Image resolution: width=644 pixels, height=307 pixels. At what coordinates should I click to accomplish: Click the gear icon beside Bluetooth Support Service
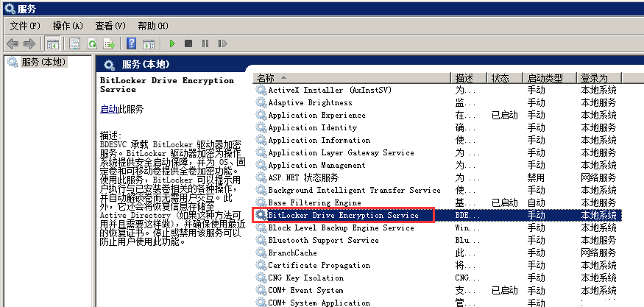pos(261,241)
